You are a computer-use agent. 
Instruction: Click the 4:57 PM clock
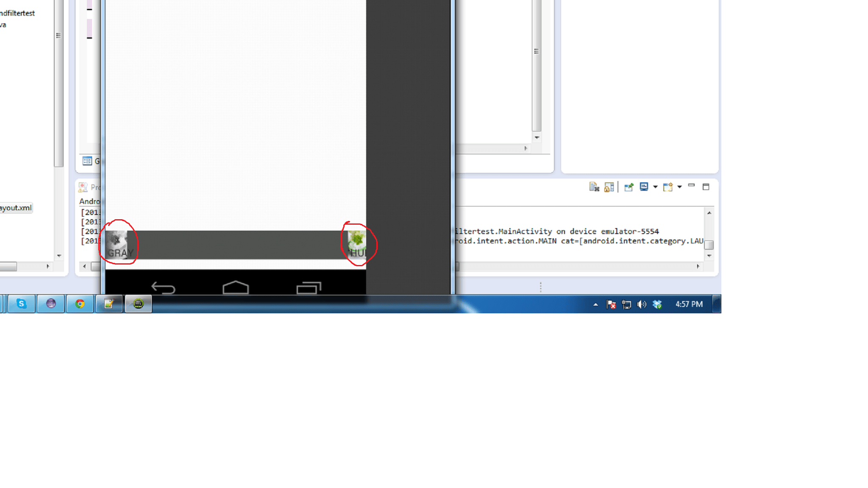(689, 304)
